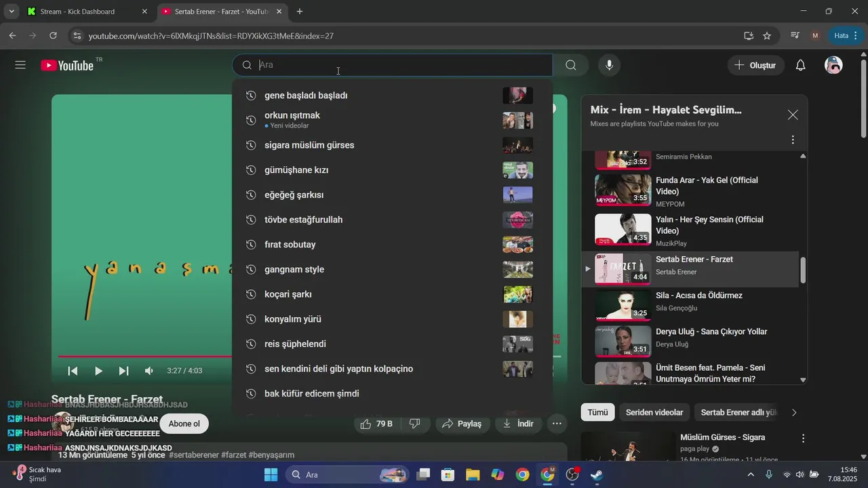Screen dimensions: 868x488
Task: Select suggestion 'sigara müslüm gürses'
Action: coord(392,145)
